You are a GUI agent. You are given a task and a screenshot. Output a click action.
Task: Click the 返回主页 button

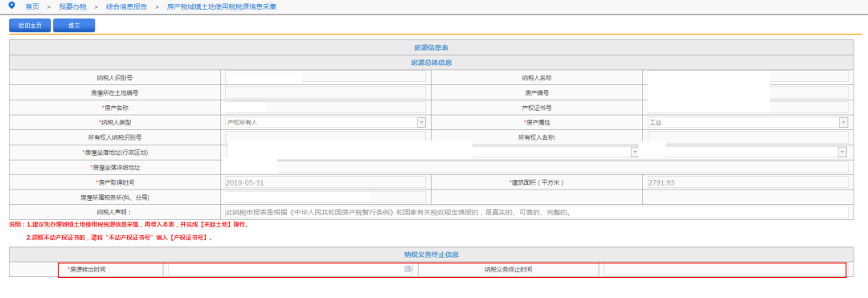tap(30, 26)
